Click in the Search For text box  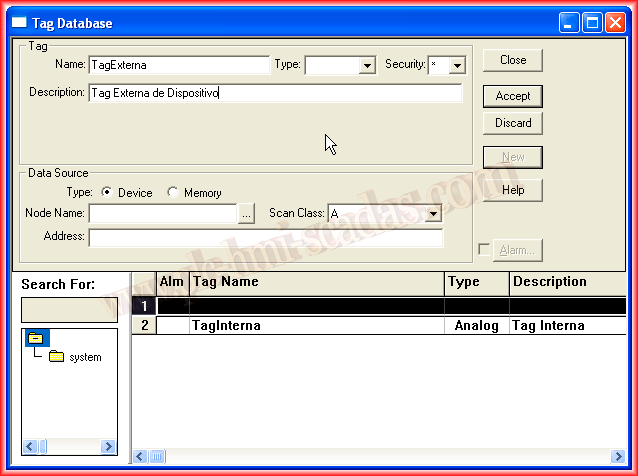(x=70, y=310)
